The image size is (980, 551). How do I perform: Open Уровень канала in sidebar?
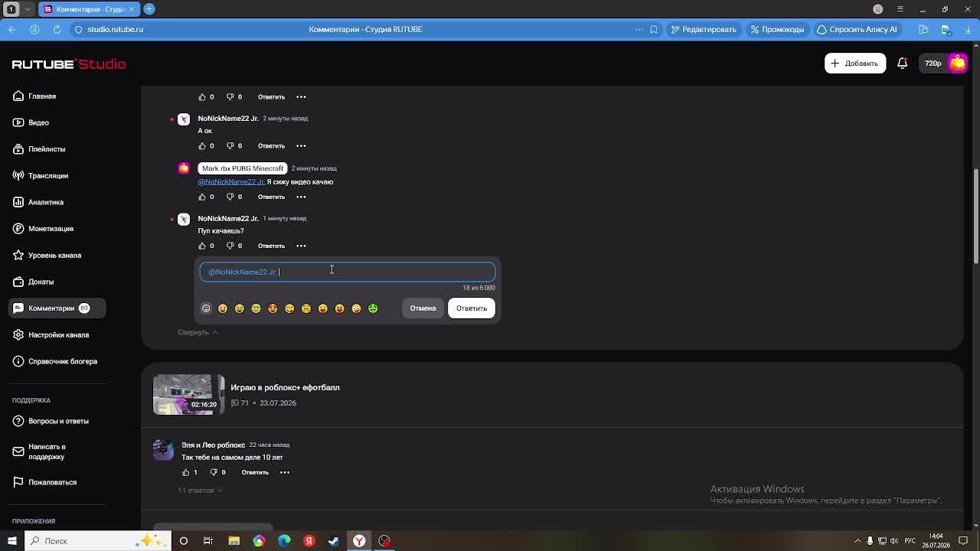pyautogui.click(x=47, y=255)
